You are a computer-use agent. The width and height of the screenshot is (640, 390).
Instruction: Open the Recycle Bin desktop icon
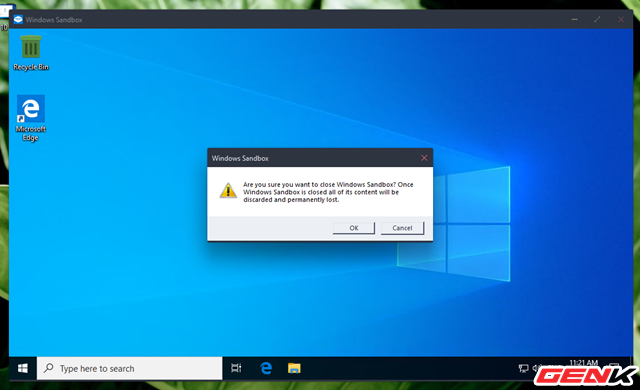click(31, 53)
